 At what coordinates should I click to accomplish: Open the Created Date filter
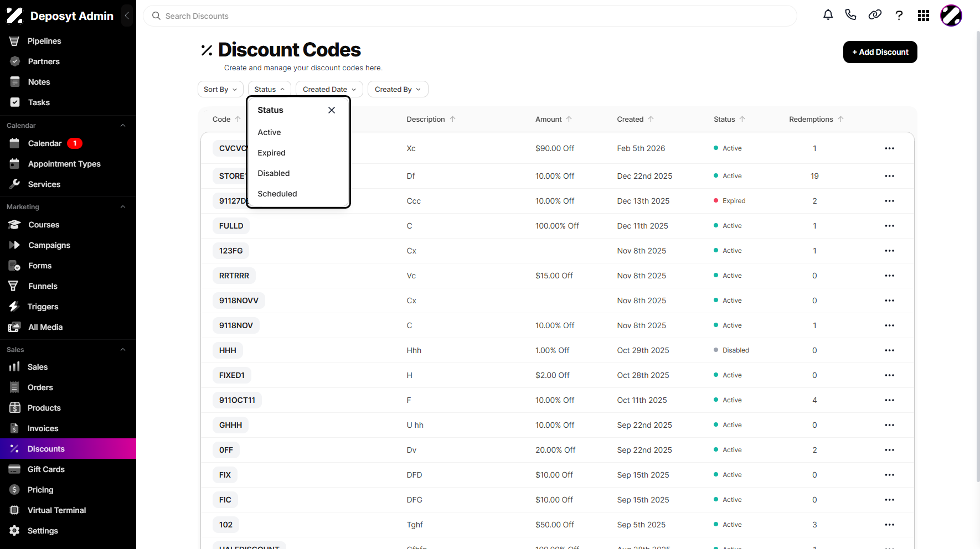pos(329,89)
